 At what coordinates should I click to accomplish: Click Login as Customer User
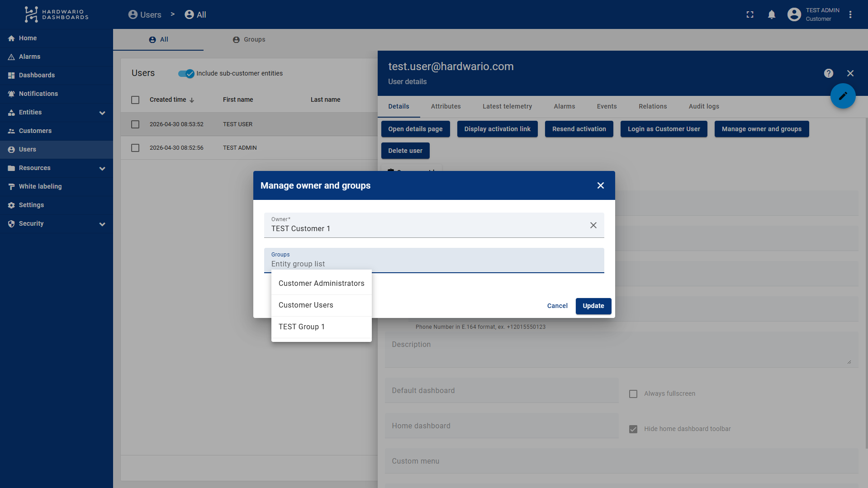pos(664,129)
